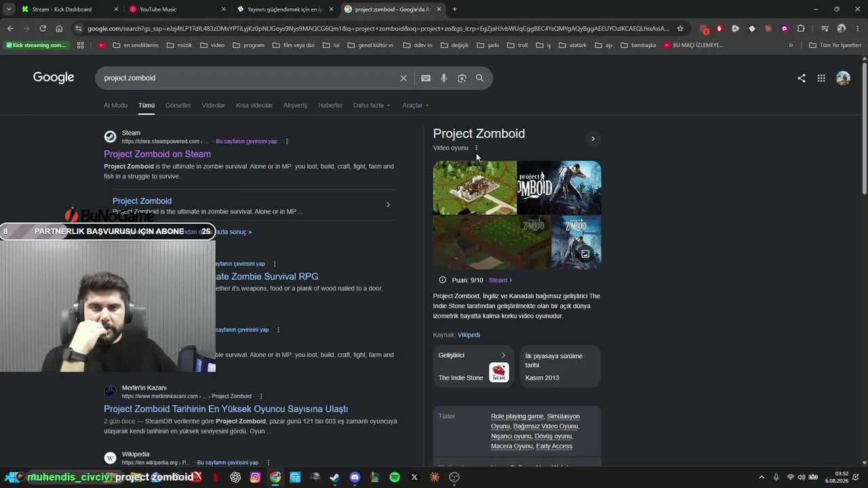Open the Geliştirici card chevron
Image resolution: width=868 pixels, height=488 pixels.
503,355
